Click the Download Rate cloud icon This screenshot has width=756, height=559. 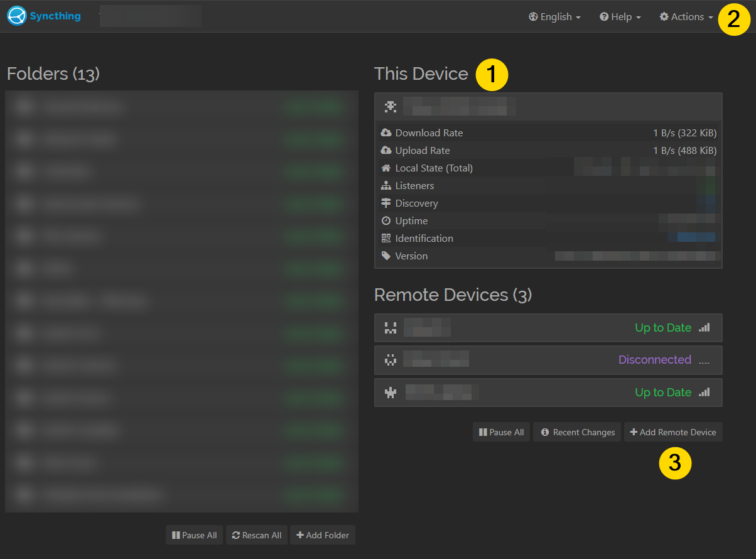tap(386, 133)
